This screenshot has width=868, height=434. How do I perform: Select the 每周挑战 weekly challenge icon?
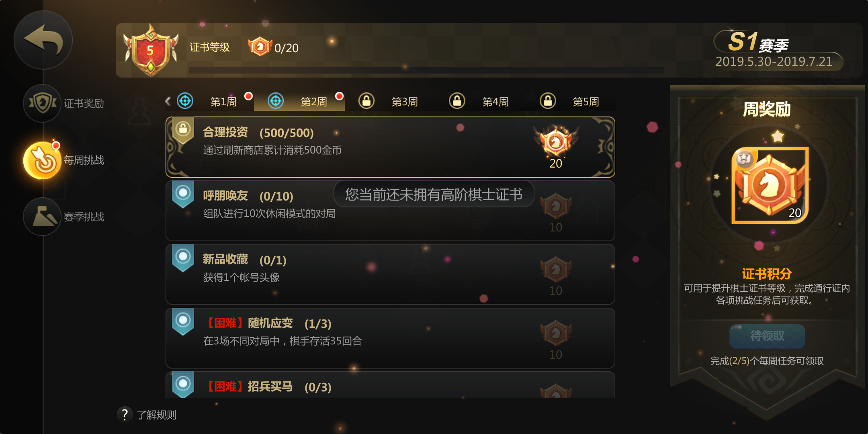click(42, 160)
